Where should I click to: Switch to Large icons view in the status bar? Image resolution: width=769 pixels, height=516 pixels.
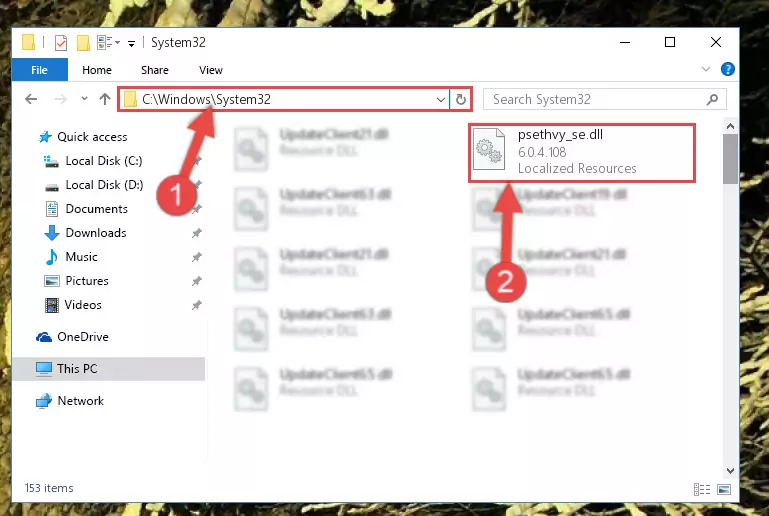point(724,489)
